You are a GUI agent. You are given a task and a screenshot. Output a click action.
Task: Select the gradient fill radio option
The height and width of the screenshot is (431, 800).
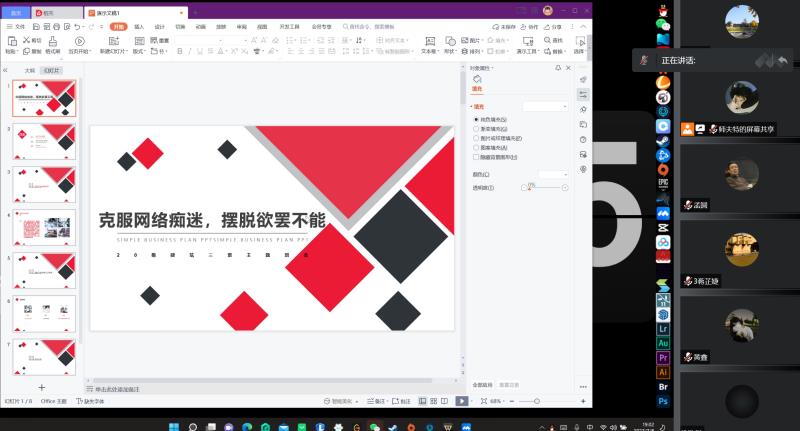476,129
